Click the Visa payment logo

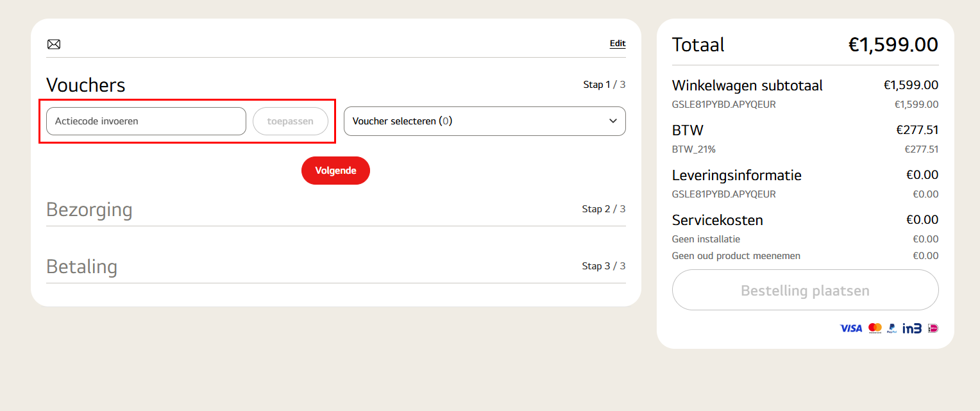[851, 328]
